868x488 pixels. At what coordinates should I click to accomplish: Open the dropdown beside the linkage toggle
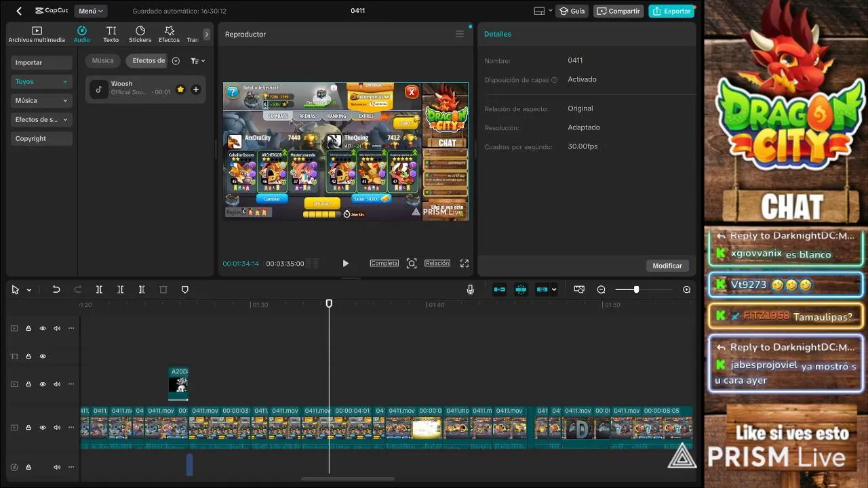coord(554,289)
